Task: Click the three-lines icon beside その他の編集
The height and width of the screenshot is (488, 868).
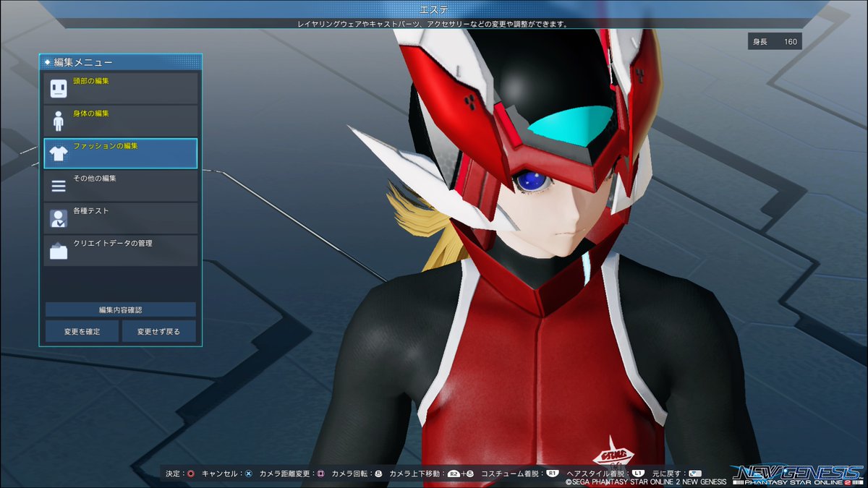Action: [x=59, y=187]
